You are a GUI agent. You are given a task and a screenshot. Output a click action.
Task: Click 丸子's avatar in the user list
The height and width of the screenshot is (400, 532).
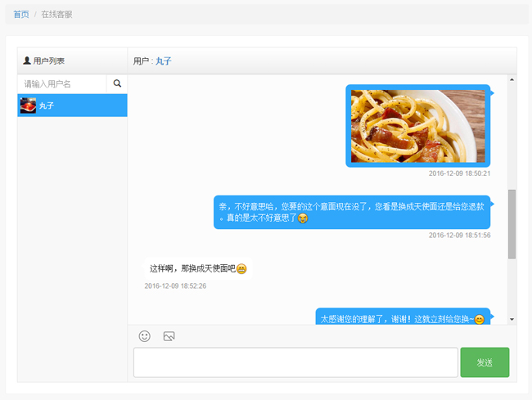(28, 106)
